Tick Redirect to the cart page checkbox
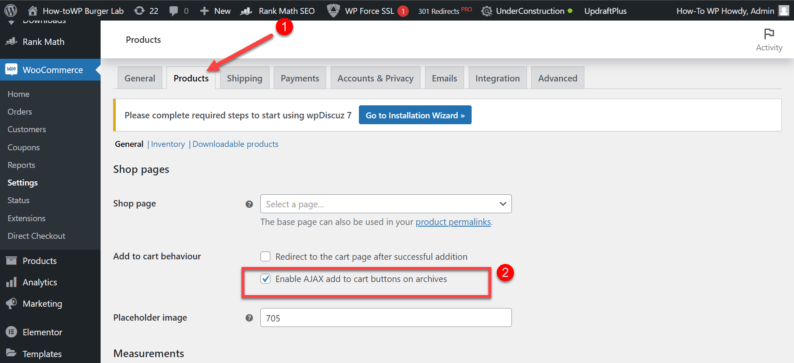794x363 pixels. click(x=265, y=257)
